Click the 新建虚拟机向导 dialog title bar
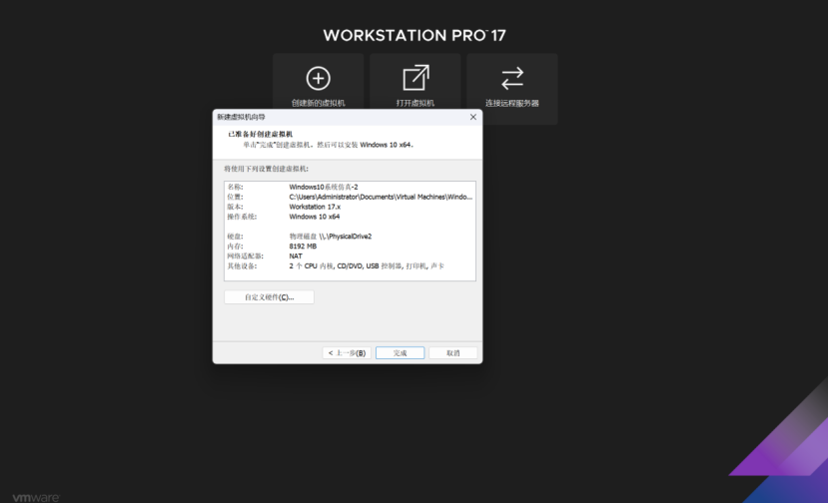The width and height of the screenshot is (829, 504). 339,117
